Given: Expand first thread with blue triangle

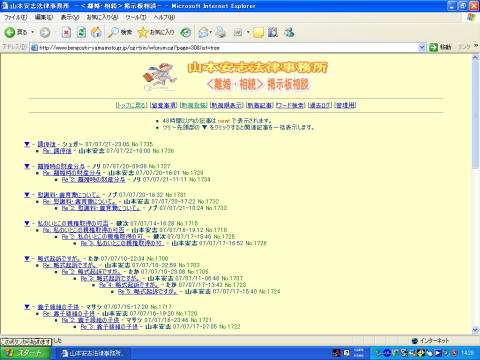Looking at the screenshot, I should pos(27,144).
